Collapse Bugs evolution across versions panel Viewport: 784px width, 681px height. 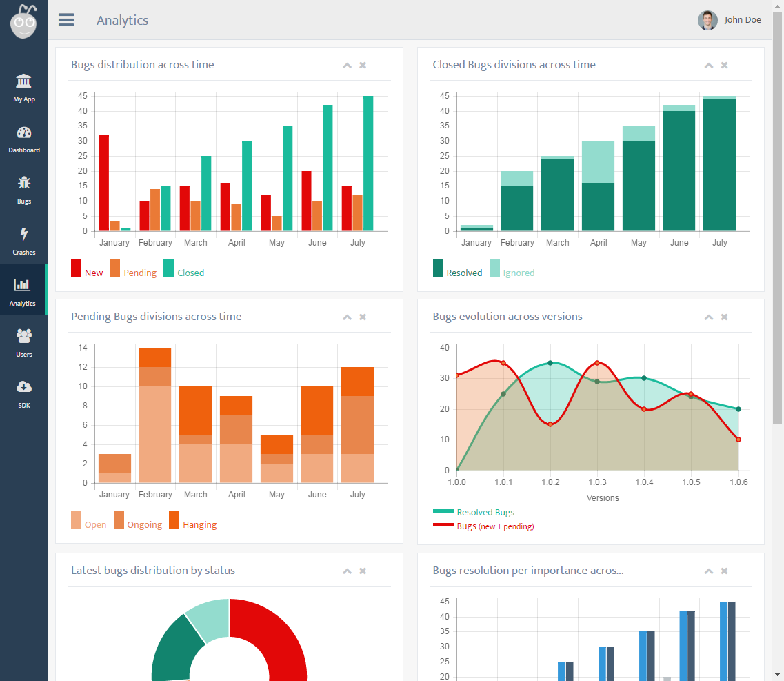[x=709, y=317]
